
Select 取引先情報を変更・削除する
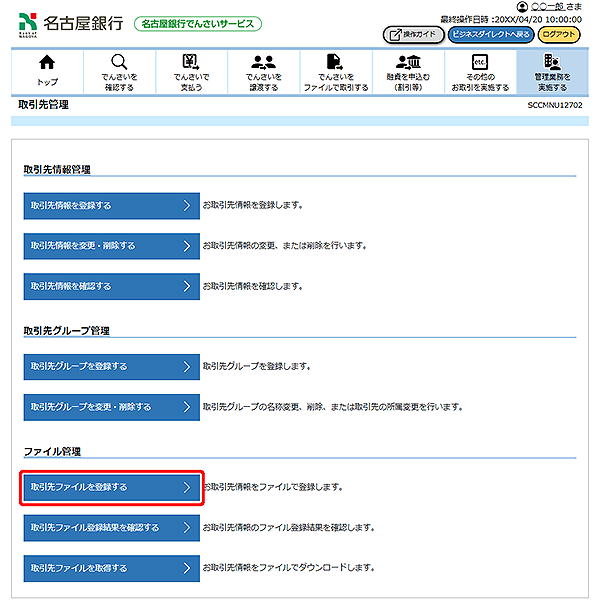111,246
